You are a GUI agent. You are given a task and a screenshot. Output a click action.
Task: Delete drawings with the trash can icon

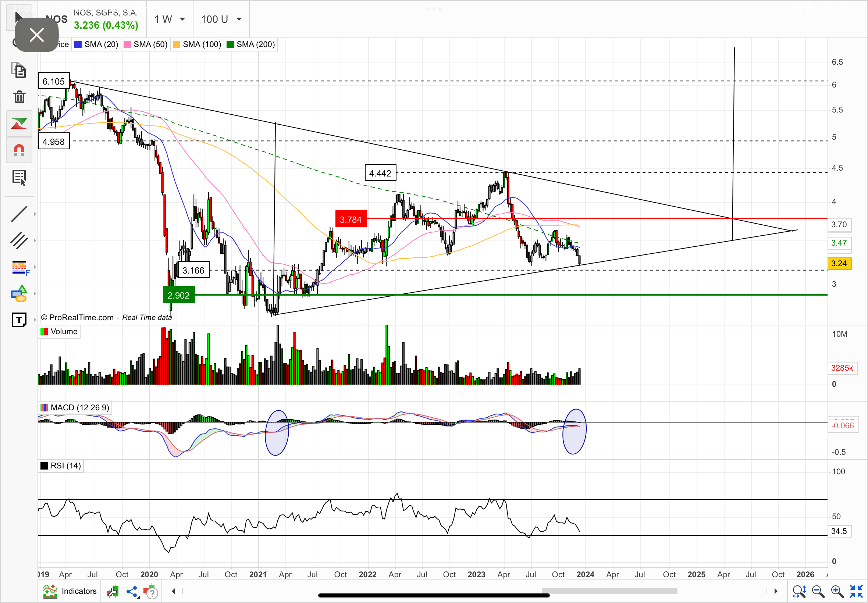coord(19,97)
